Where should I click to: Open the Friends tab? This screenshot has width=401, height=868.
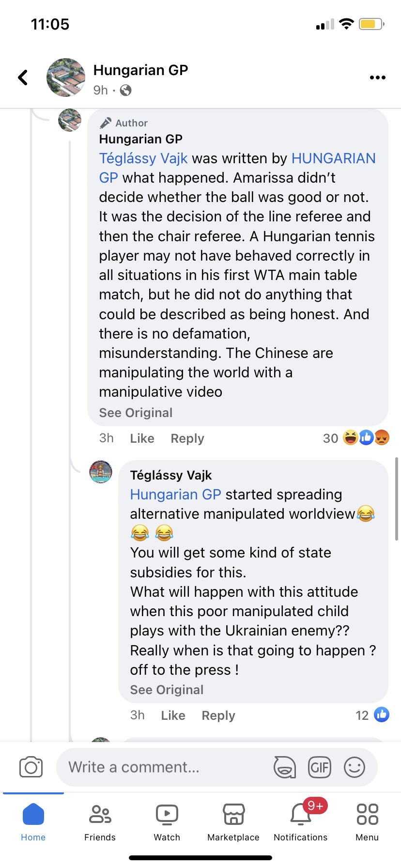point(100,822)
